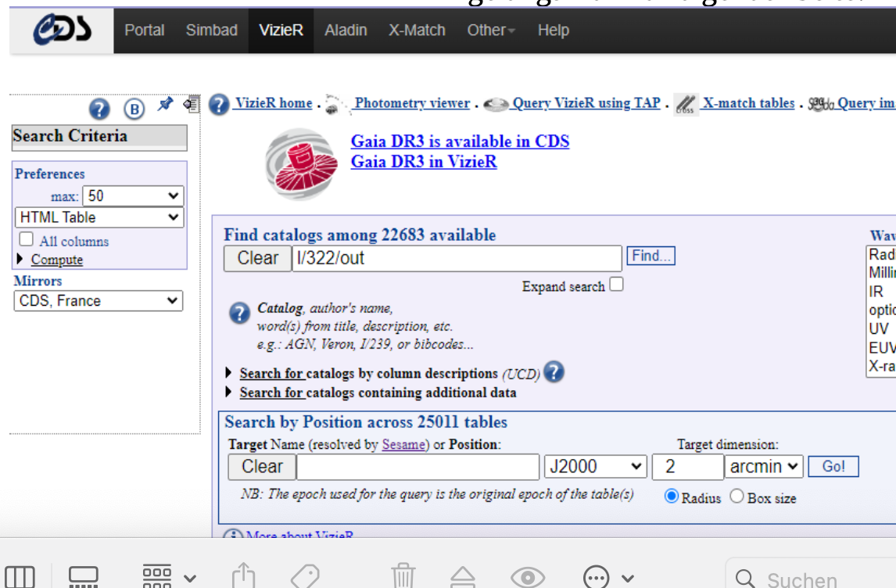The width and height of the screenshot is (896, 588).
Task: Open Gaia DR3 in VizieR link
Action: pyautogui.click(x=424, y=162)
